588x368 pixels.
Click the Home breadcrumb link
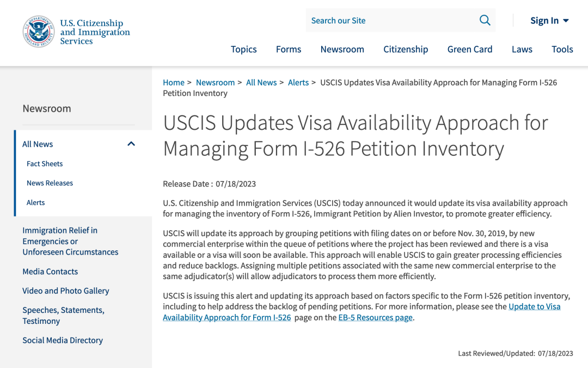click(174, 82)
